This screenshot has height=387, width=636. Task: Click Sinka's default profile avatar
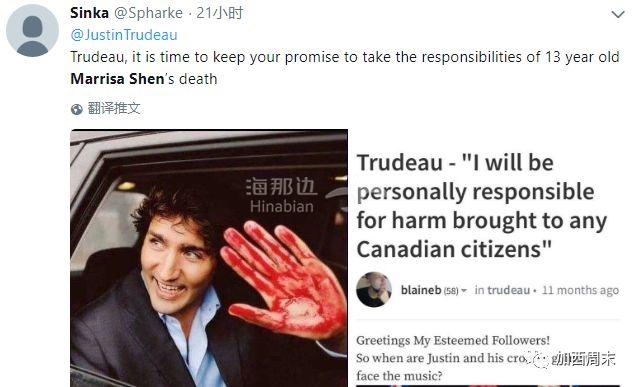point(32,31)
